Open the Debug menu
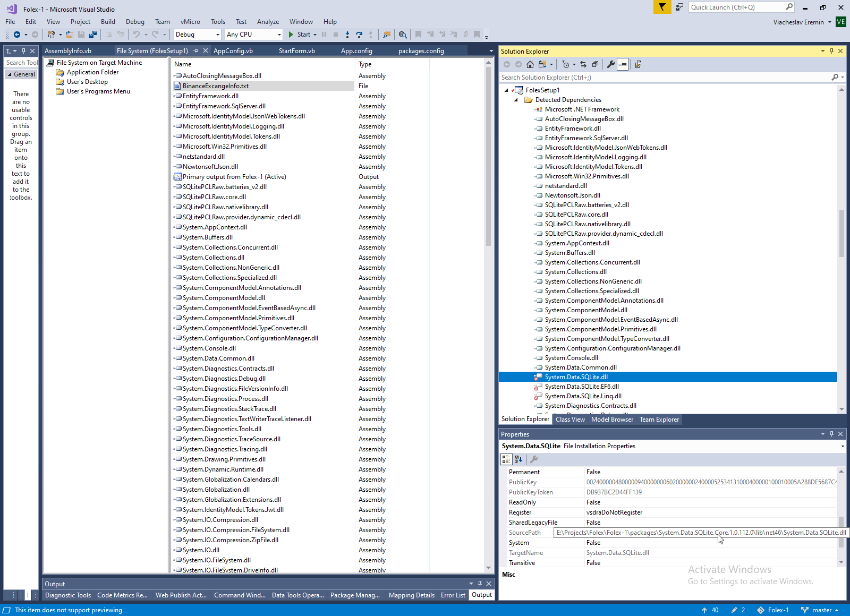 [135, 22]
